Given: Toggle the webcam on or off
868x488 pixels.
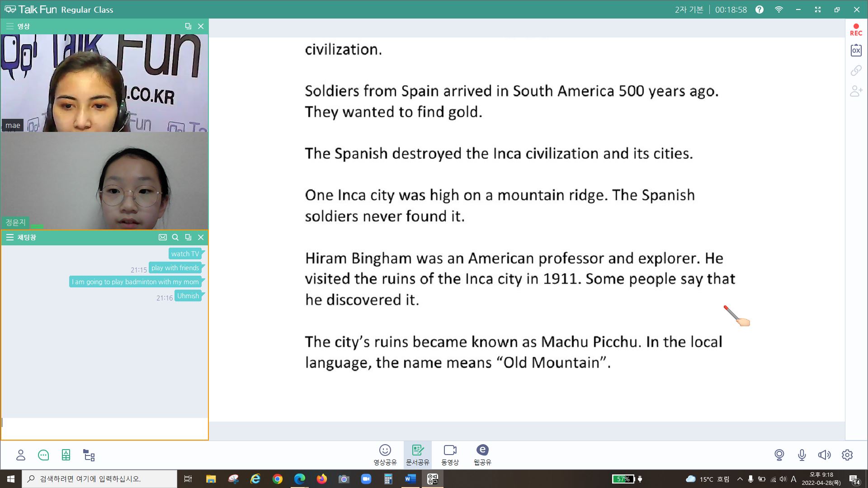Looking at the screenshot, I should pyautogui.click(x=779, y=455).
